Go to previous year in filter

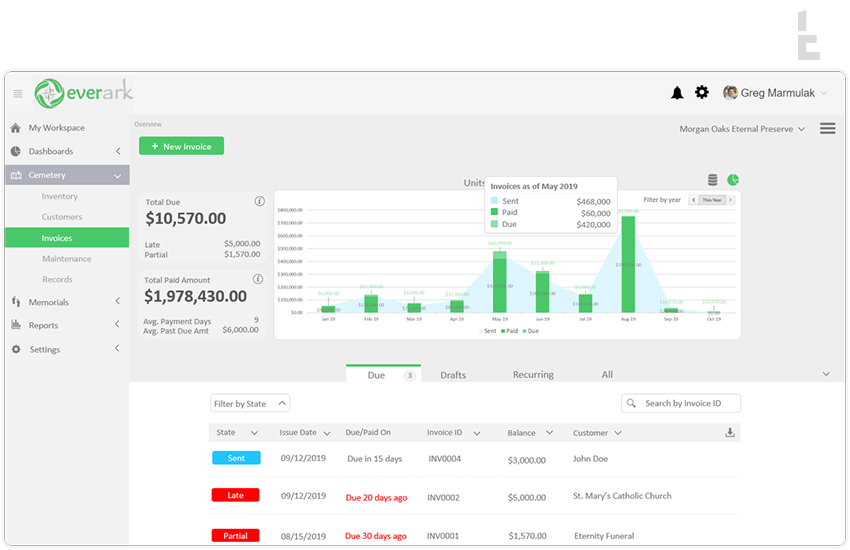tap(692, 200)
